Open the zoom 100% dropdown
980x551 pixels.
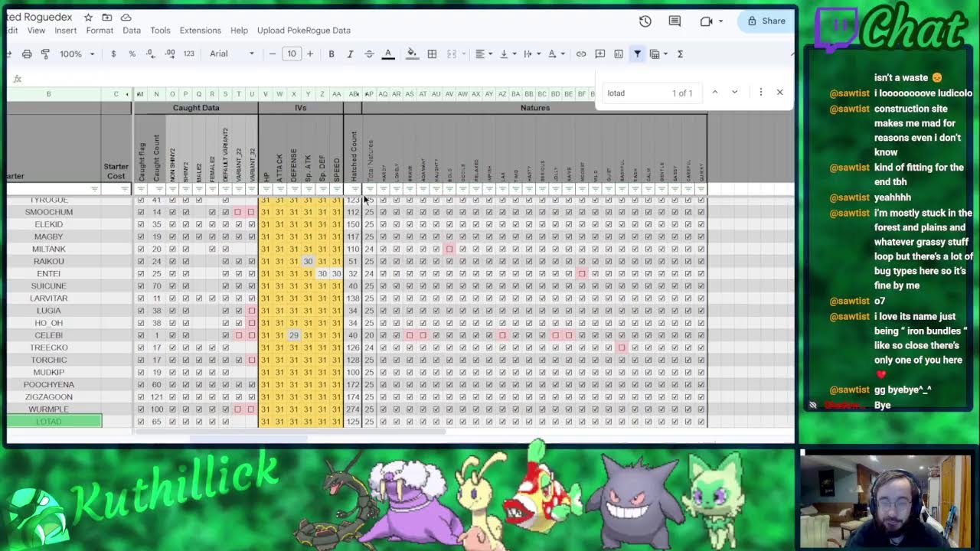77,54
